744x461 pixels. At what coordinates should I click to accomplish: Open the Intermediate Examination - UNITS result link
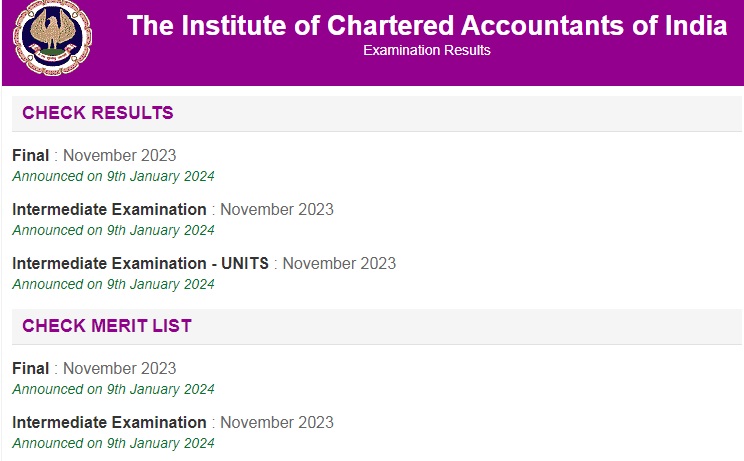coord(140,263)
